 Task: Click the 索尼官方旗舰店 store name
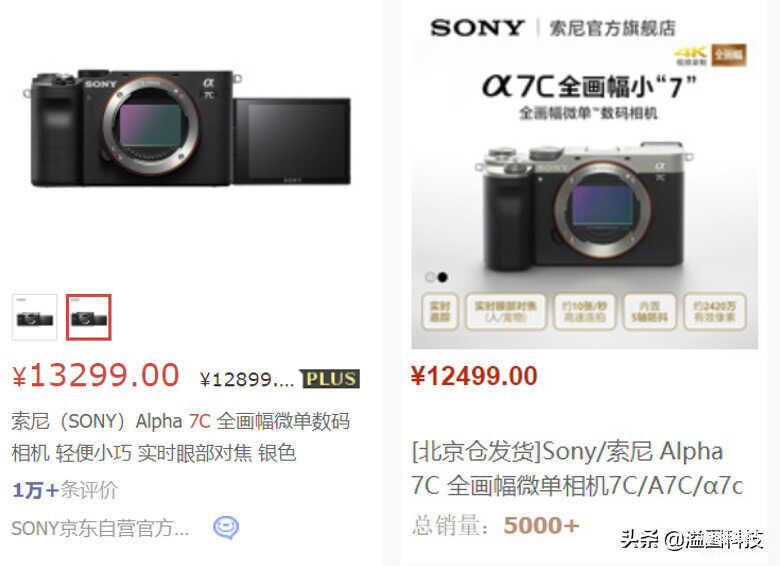point(612,28)
